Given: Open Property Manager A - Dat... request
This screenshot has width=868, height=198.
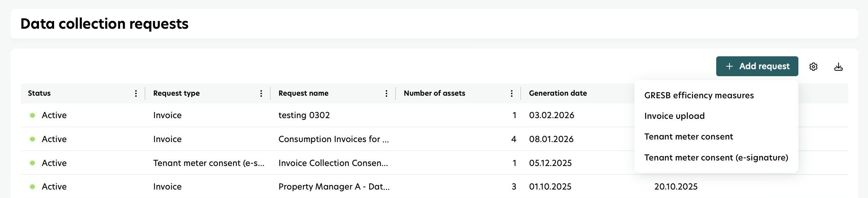Looking at the screenshot, I should 334,187.
